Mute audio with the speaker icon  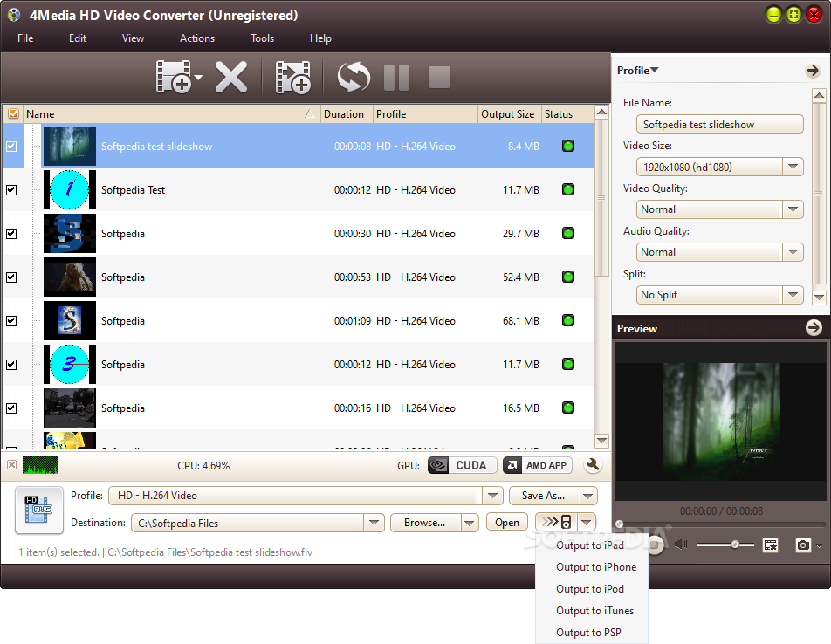click(x=682, y=545)
